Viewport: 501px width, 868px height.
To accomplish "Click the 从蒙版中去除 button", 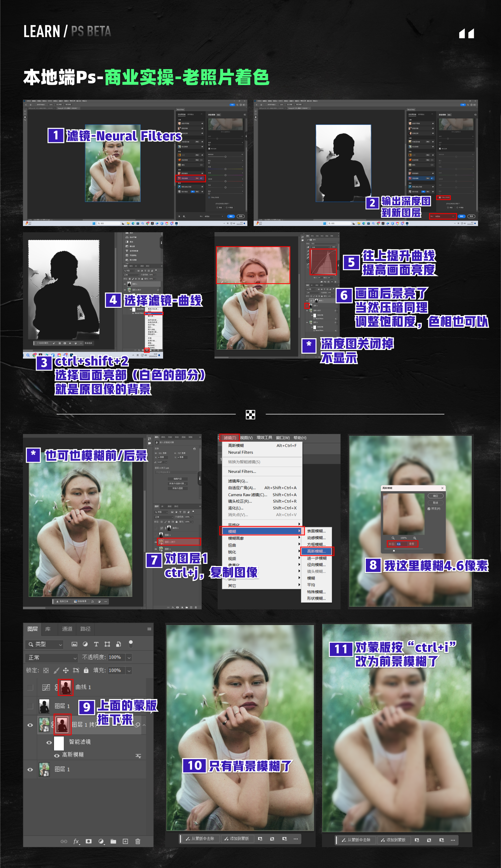I will coord(201,839).
